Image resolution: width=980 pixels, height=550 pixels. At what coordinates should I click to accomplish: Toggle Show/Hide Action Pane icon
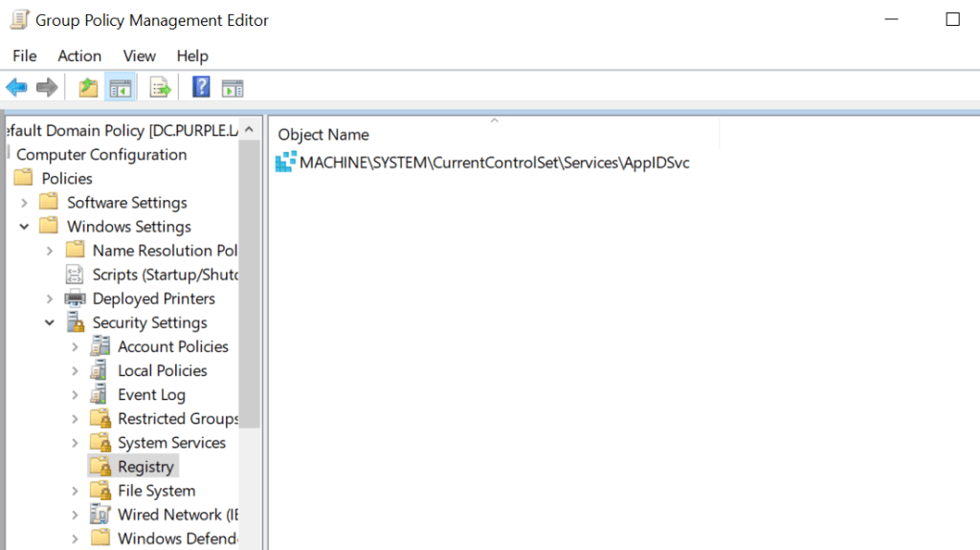pos(233,88)
